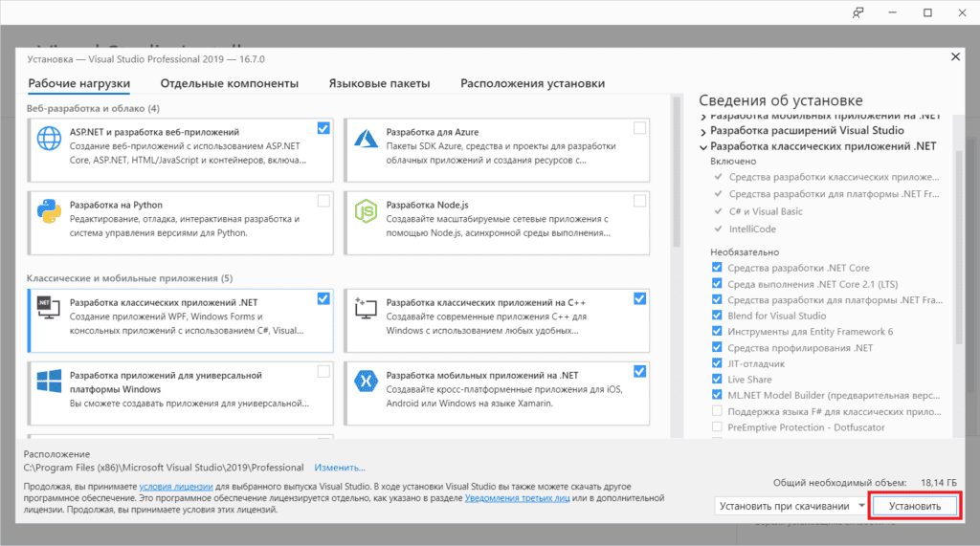Click workloads list vertical scrollbar
This screenshot has width=980, height=546.
[676, 172]
